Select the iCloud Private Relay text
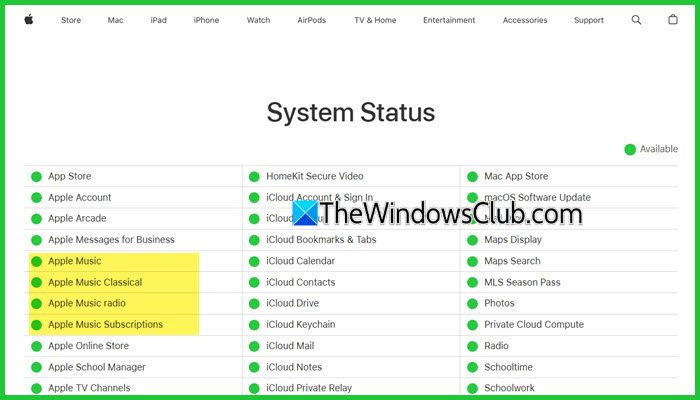The image size is (700, 400). pos(309,388)
